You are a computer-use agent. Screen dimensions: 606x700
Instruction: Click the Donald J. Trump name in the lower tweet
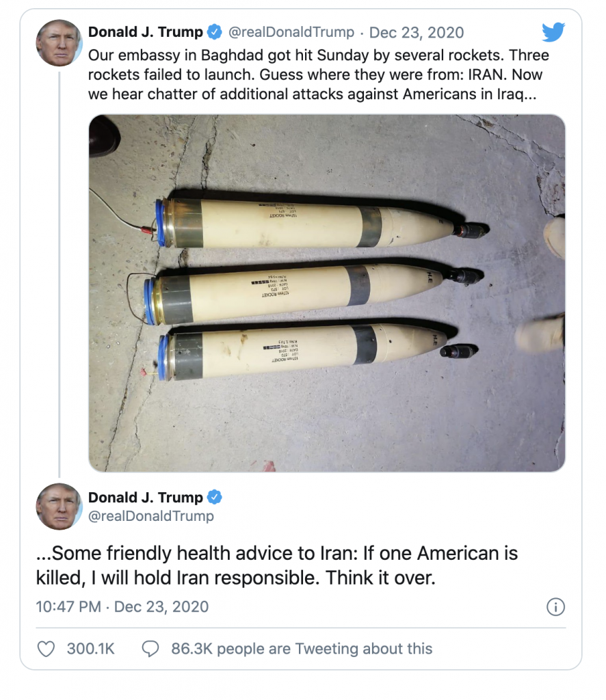coord(146,498)
